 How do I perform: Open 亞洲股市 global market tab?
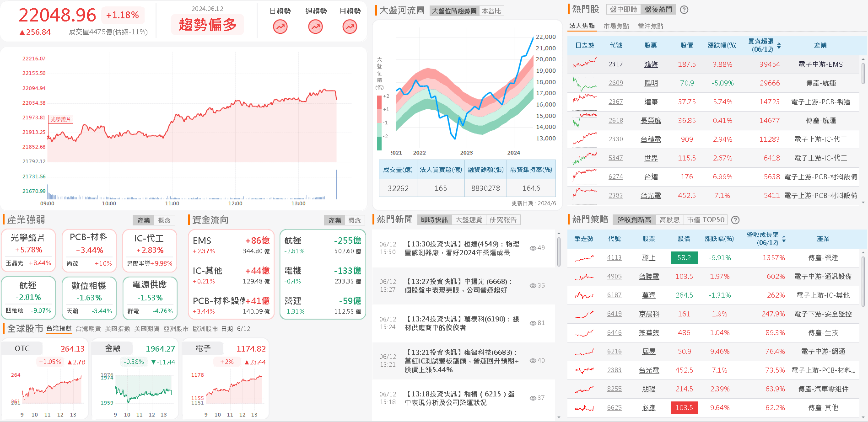pyautogui.click(x=176, y=329)
